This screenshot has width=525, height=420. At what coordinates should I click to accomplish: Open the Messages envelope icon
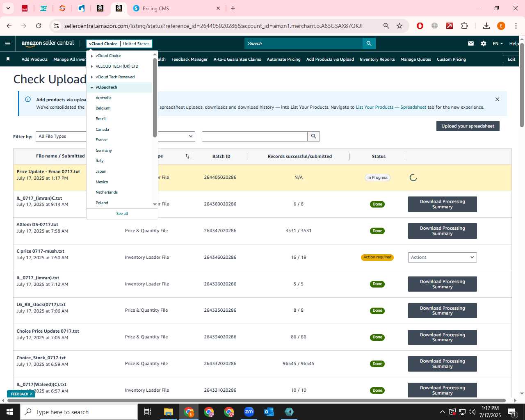click(471, 43)
